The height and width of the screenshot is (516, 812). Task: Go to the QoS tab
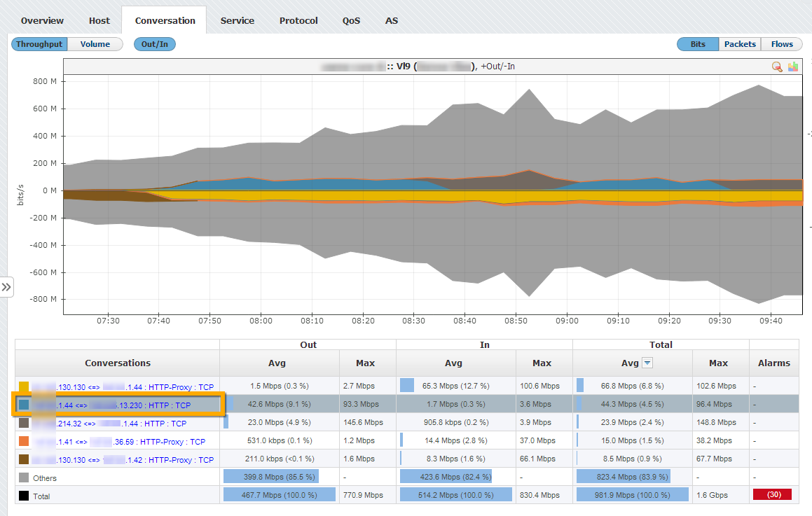(x=351, y=20)
